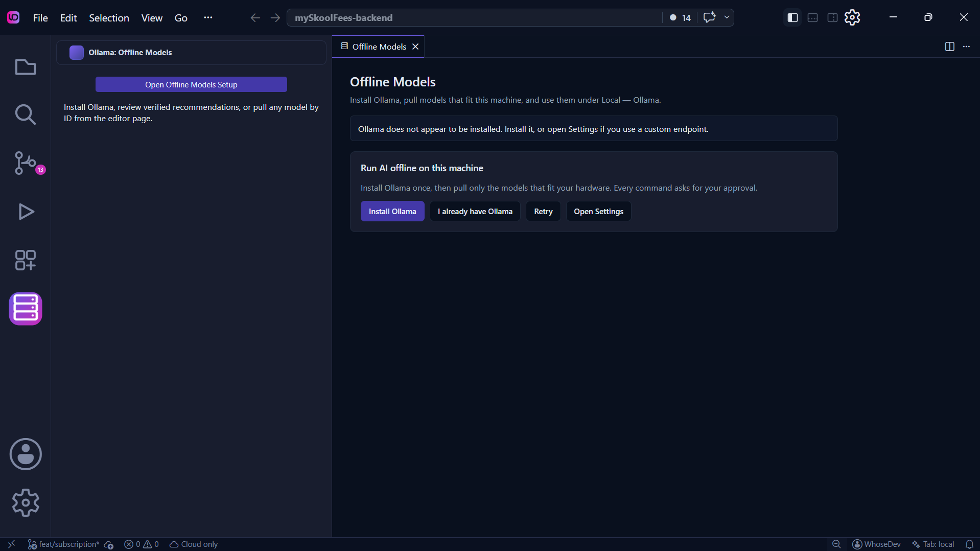The width and height of the screenshot is (980, 551).
Task: Open the Edit menu
Action: pos(68,17)
